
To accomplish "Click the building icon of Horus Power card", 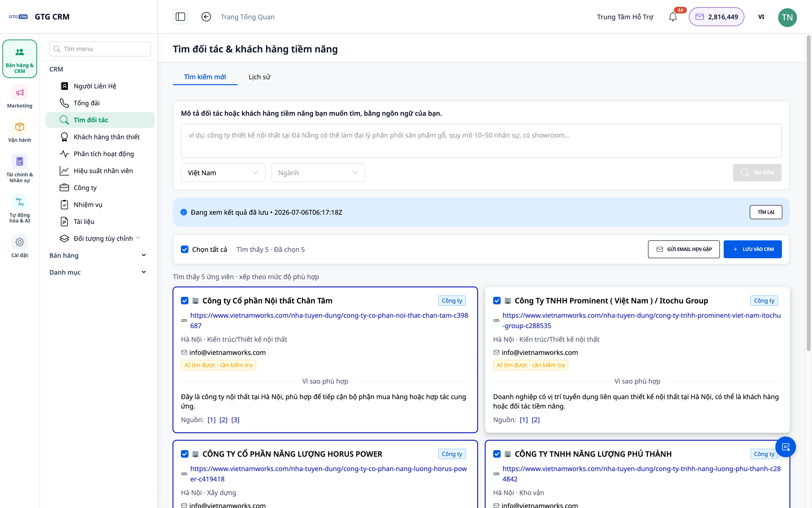I will 195,454.
